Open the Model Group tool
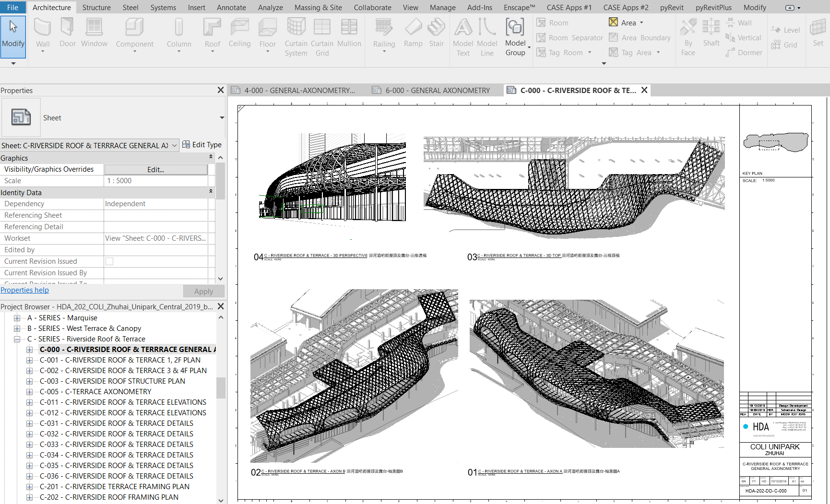This screenshot has width=830, height=504. (x=515, y=28)
